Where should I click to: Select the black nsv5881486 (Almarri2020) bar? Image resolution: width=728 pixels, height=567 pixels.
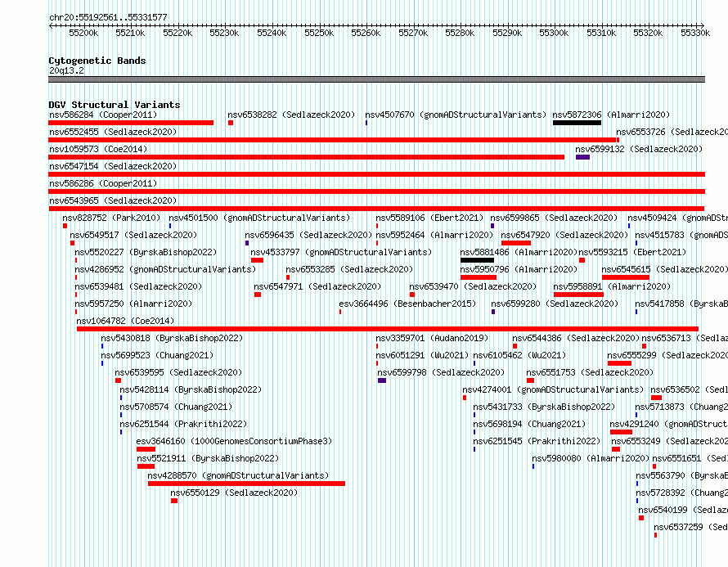coord(477,260)
